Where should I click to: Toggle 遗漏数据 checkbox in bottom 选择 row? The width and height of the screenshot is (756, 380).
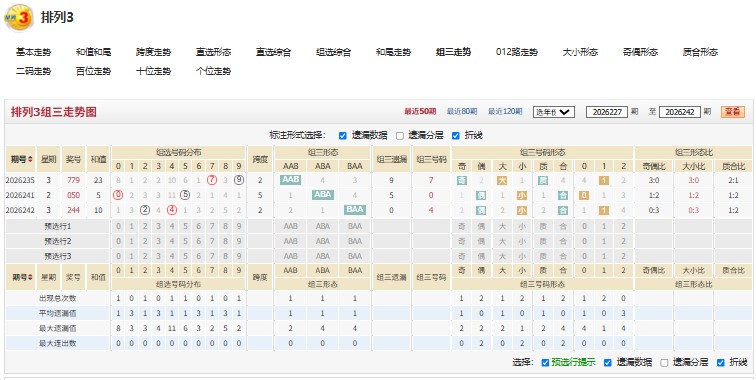point(608,363)
